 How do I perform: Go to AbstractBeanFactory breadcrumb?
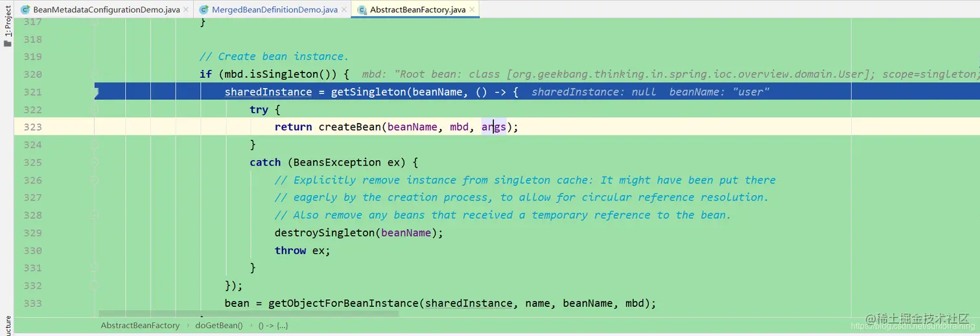pyautogui.click(x=140, y=326)
